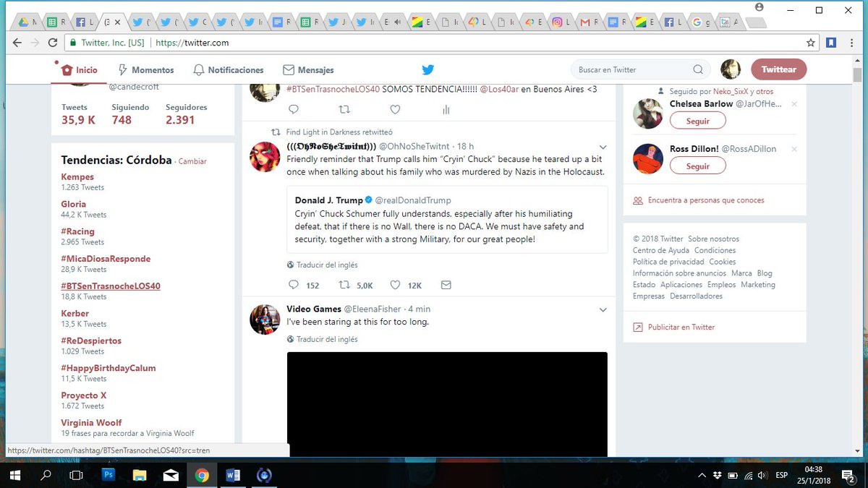
Task: Send OhNoSheTwitnt tweet via direct message
Action: pos(446,285)
